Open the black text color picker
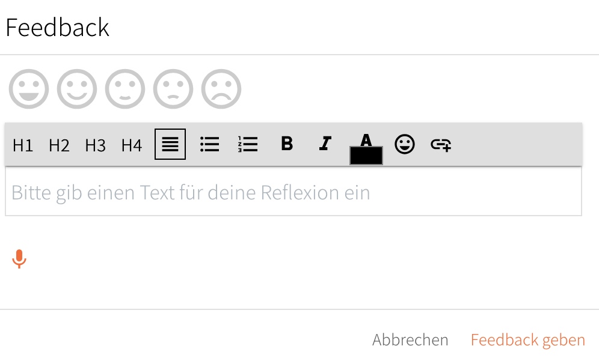This screenshot has width=599, height=364. (x=366, y=149)
